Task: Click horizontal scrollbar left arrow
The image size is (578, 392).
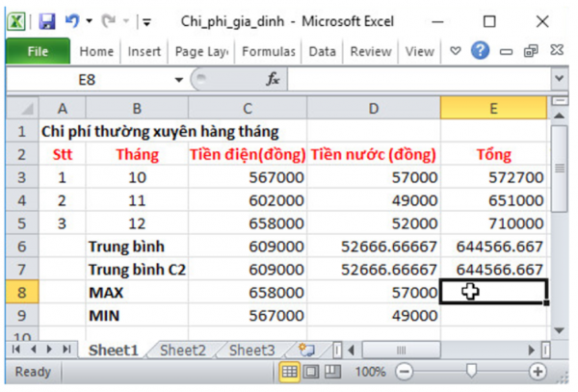Action: coord(351,350)
